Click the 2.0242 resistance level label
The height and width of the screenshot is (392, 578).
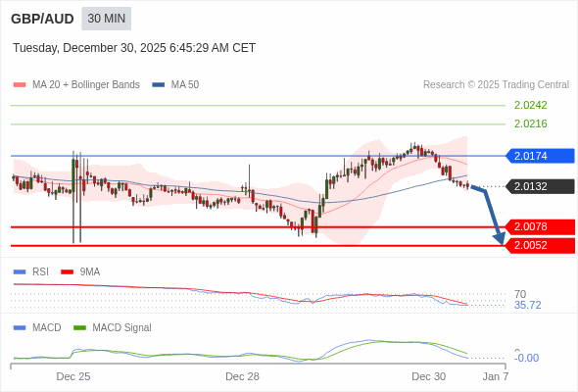(530, 105)
